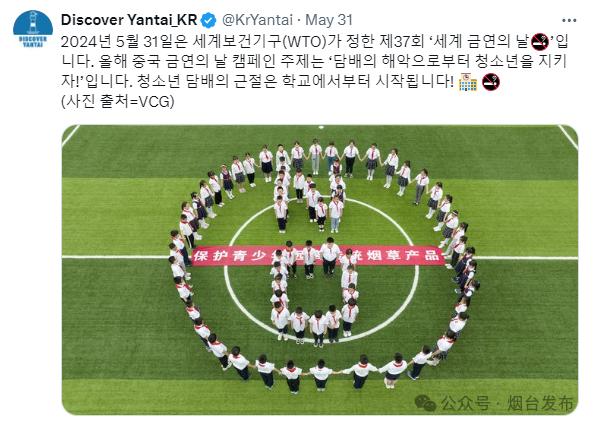Click the no-smoking emoji at tweet end

tap(491, 82)
